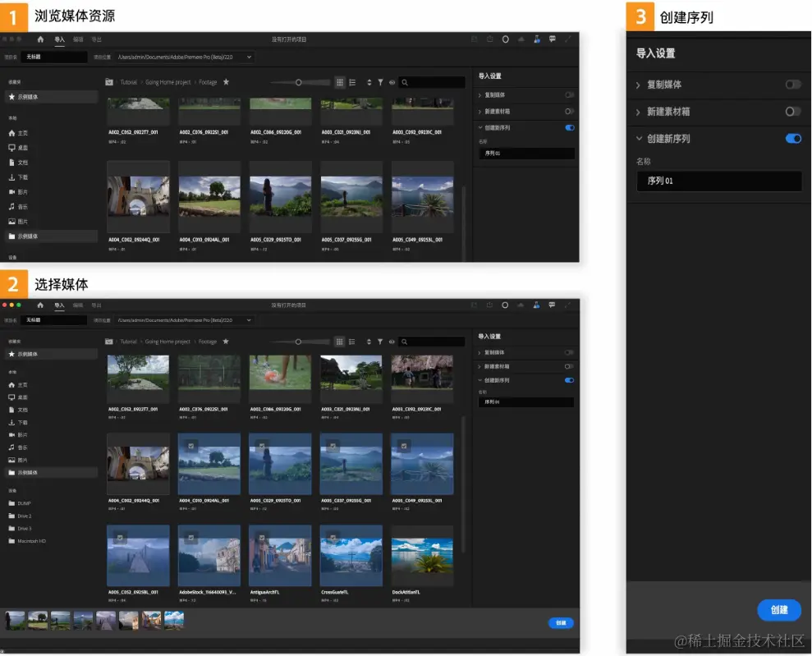Adjust thumbnail size slider in step 1 browser
This screenshot has width=812, height=656.
298,82
